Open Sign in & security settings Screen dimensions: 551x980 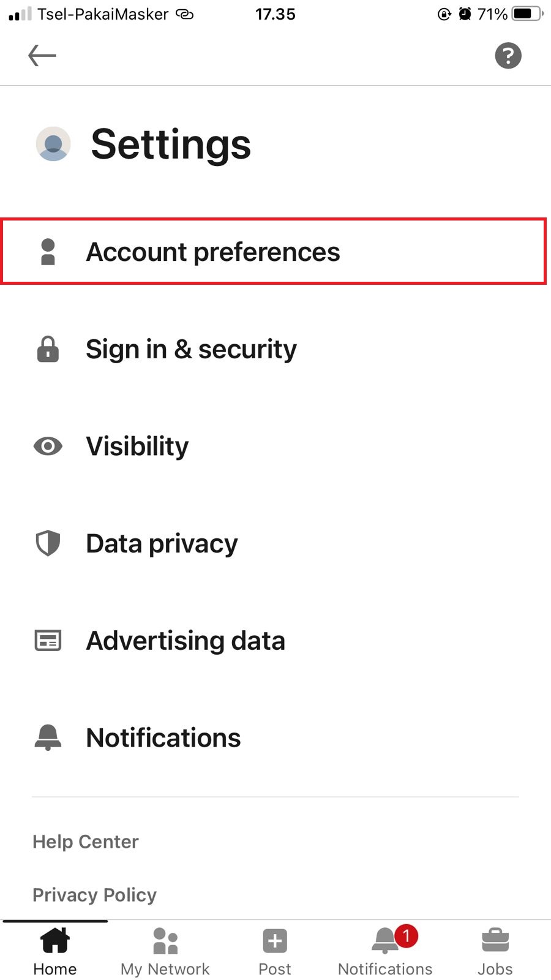(275, 349)
